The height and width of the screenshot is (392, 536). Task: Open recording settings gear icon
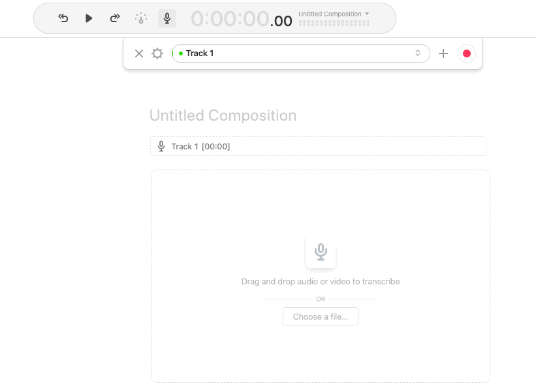(157, 53)
